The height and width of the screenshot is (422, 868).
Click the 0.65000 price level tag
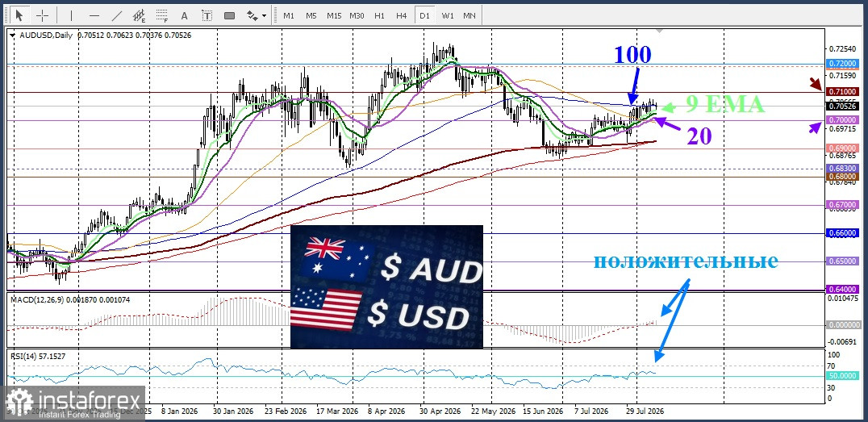tap(841, 261)
